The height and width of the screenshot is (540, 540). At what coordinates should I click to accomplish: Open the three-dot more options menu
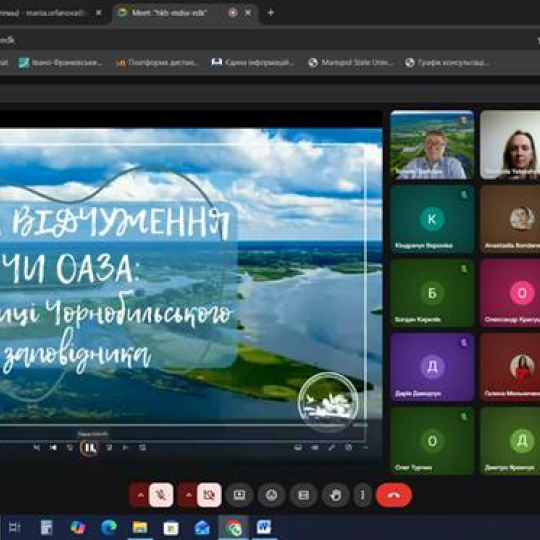click(362, 495)
